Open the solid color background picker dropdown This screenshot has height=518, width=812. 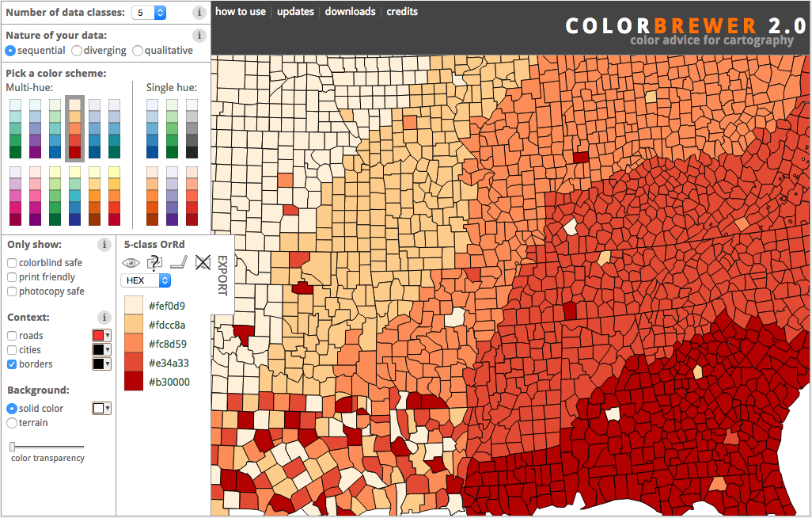point(101,409)
